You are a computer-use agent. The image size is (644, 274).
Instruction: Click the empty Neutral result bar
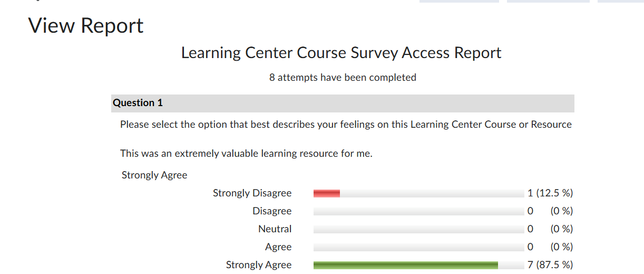tap(418, 230)
